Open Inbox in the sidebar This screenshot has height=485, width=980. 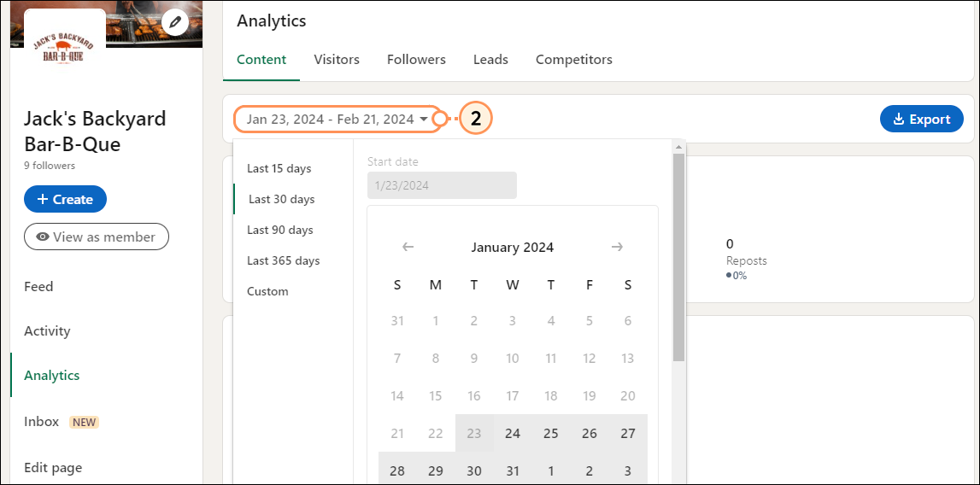41,422
